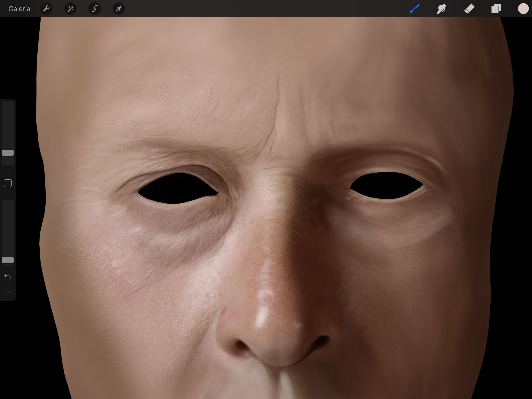The width and height of the screenshot is (532, 399).
Task: Select the Eraser tool
Action: tap(469, 9)
